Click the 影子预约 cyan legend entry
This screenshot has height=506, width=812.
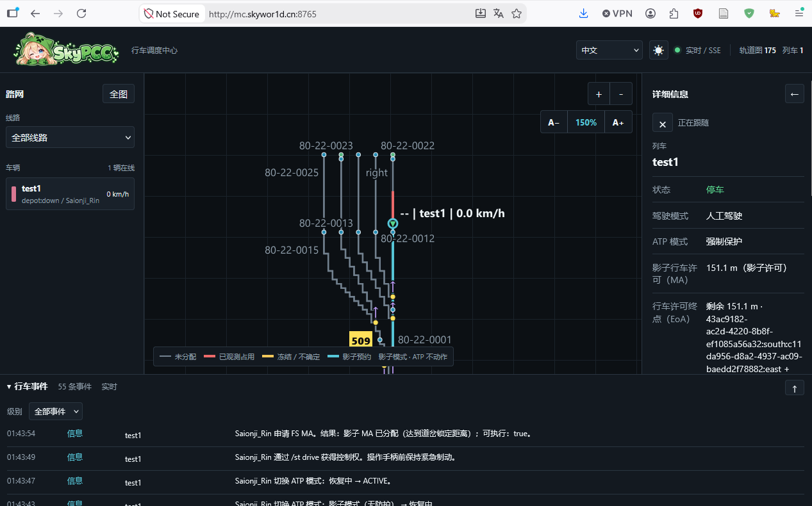pyautogui.click(x=349, y=357)
